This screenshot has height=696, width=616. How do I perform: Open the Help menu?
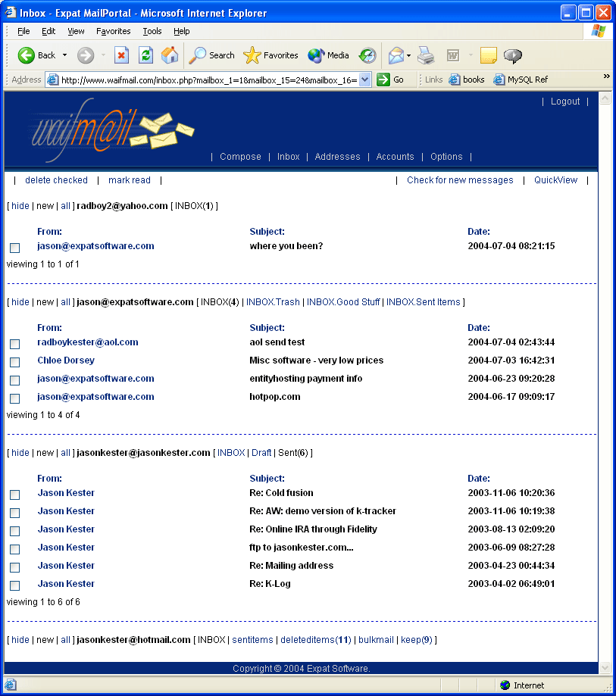click(181, 31)
